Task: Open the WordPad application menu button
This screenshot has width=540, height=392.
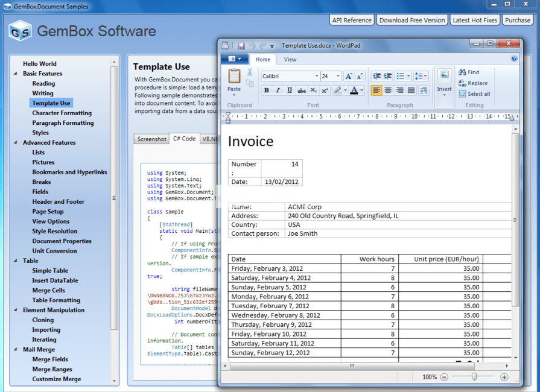Action: click(235, 59)
